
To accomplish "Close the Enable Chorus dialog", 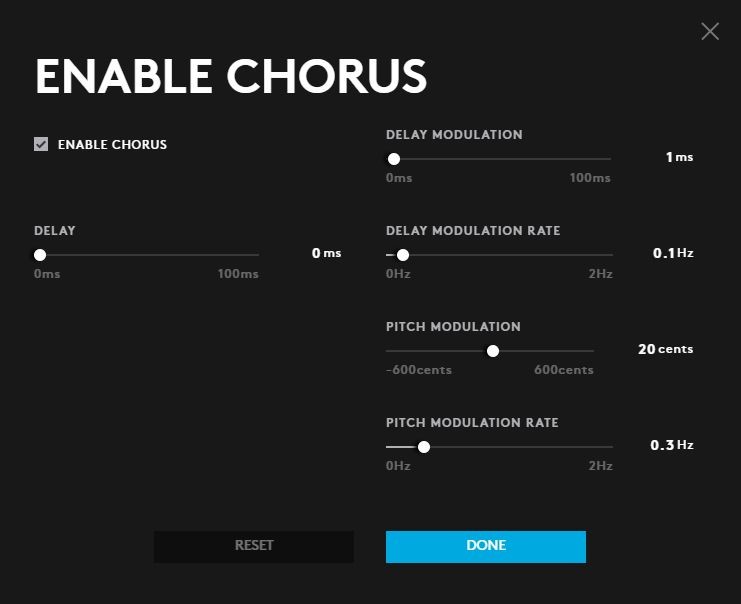I will click(710, 31).
